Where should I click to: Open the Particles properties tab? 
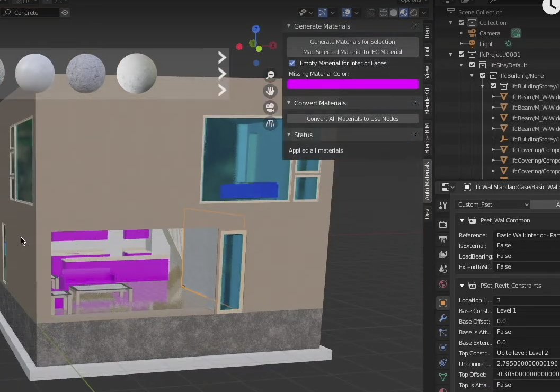click(443, 333)
